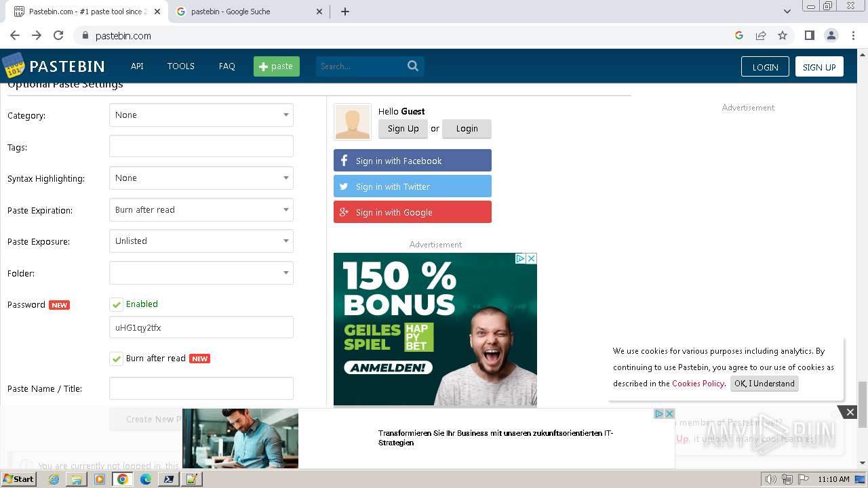868x488 pixels.
Task: Click the Tags input field
Action: click(201, 146)
